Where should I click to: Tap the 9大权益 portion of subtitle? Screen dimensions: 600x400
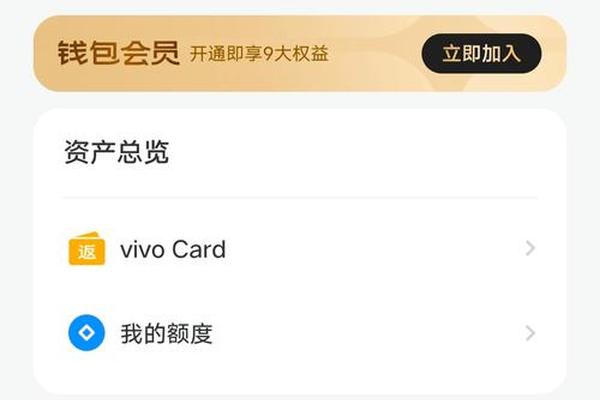pos(296,54)
